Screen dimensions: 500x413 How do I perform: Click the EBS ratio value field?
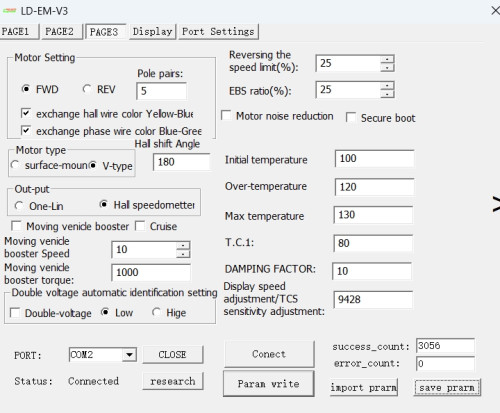pyautogui.click(x=348, y=90)
